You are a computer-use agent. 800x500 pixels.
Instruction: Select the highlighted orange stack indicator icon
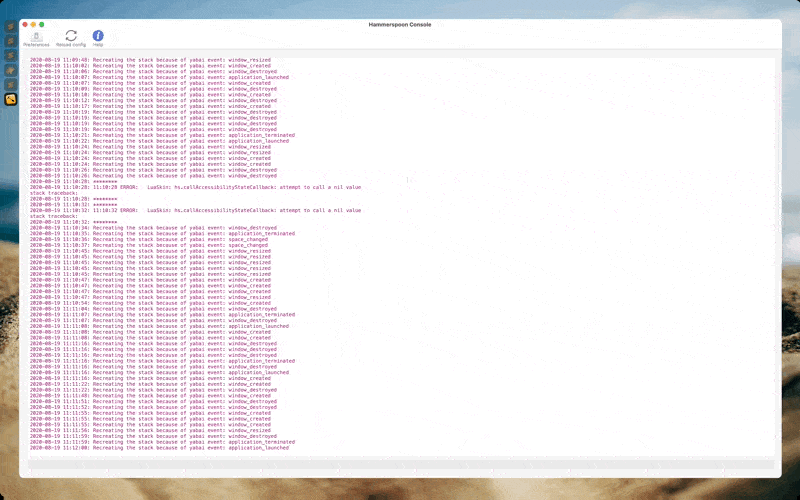(x=11, y=99)
